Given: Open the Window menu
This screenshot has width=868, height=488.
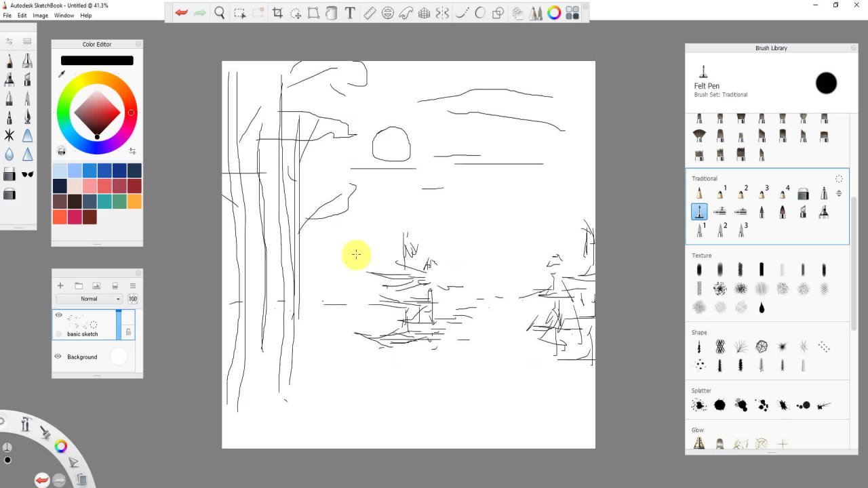Looking at the screenshot, I should coord(64,16).
